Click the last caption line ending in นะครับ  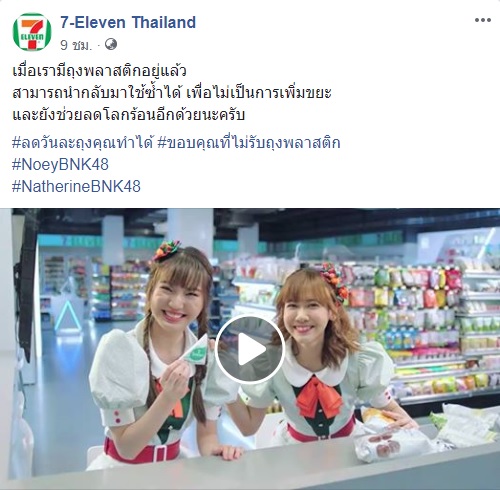(x=129, y=115)
